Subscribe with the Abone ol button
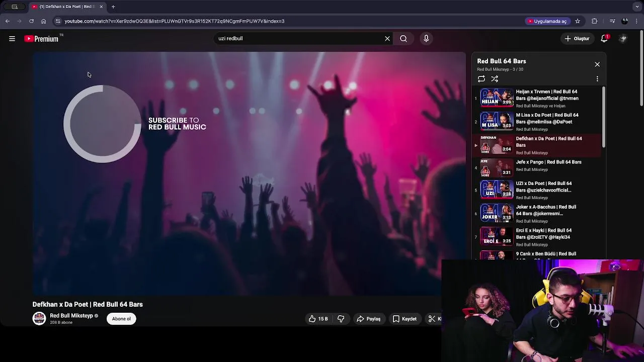This screenshot has width=644, height=362. (x=121, y=319)
